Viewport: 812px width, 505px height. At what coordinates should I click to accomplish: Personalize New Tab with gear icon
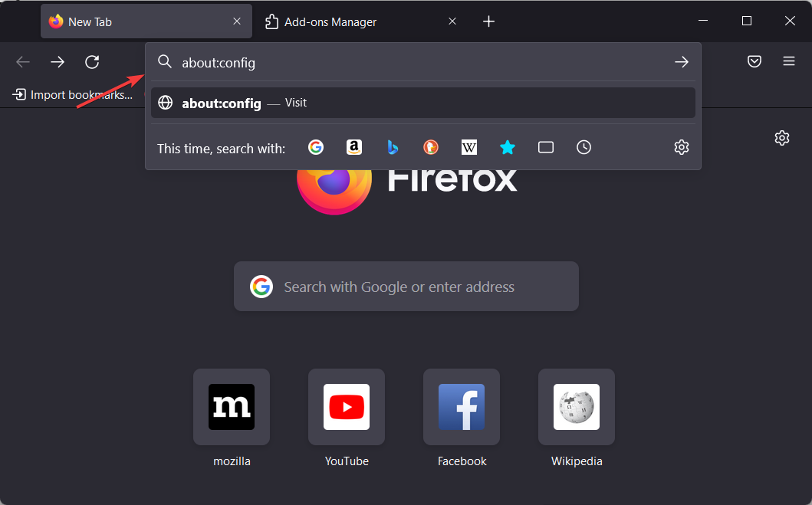point(782,138)
